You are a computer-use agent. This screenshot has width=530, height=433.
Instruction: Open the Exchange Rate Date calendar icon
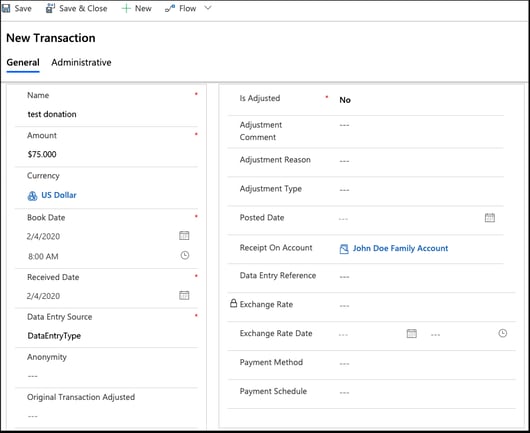click(411, 334)
